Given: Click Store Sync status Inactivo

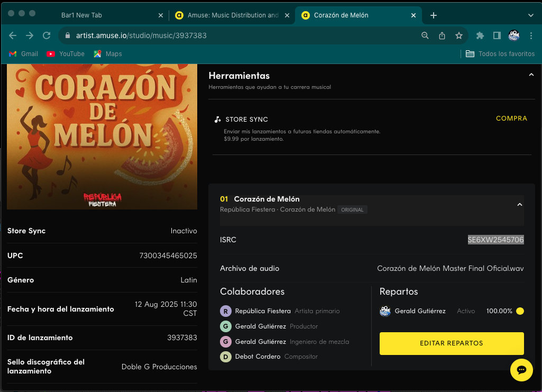Looking at the screenshot, I should click(x=183, y=231).
